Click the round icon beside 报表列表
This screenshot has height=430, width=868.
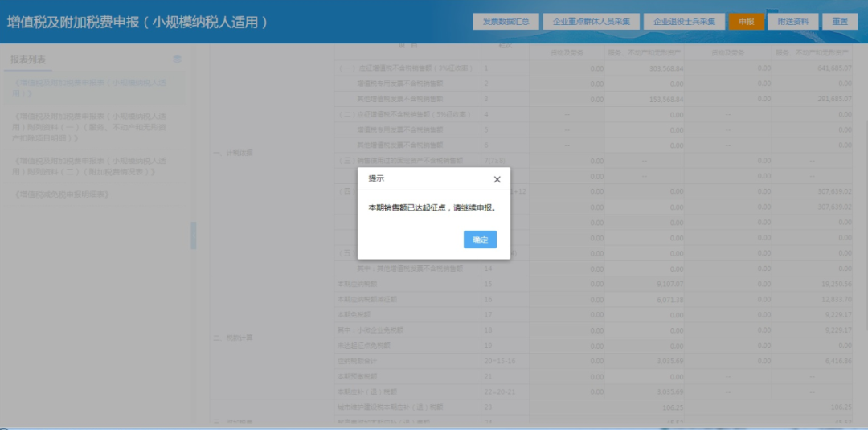[x=177, y=59]
